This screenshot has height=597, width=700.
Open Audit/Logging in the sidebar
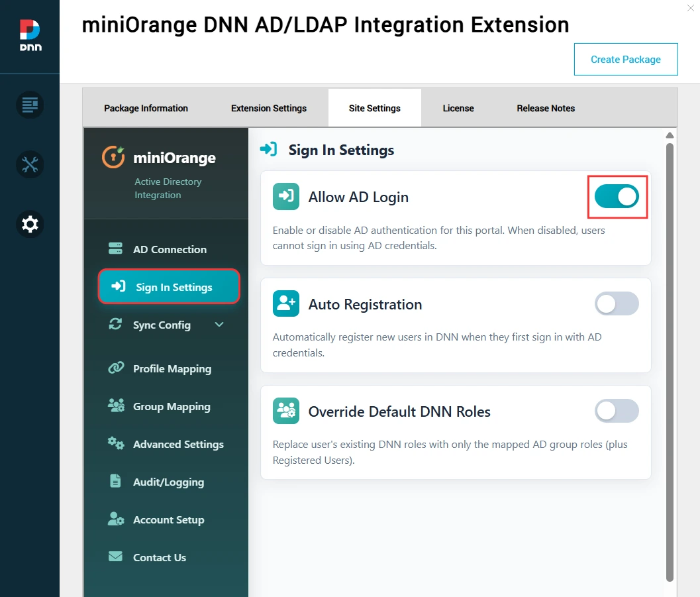tap(170, 482)
